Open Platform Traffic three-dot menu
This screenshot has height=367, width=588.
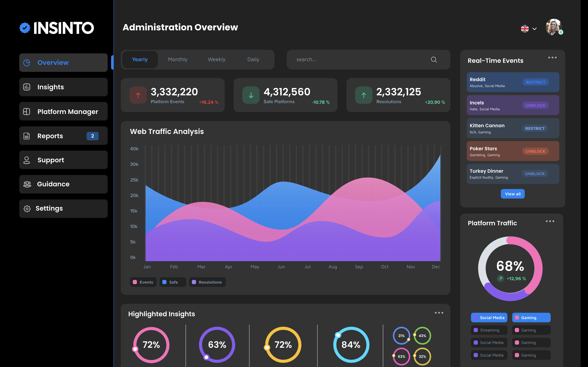tap(550, 221)
